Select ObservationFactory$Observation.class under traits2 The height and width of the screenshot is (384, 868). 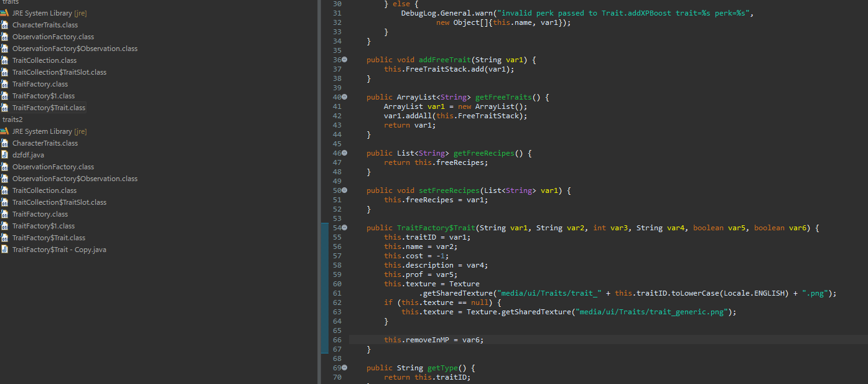[75, 179]
